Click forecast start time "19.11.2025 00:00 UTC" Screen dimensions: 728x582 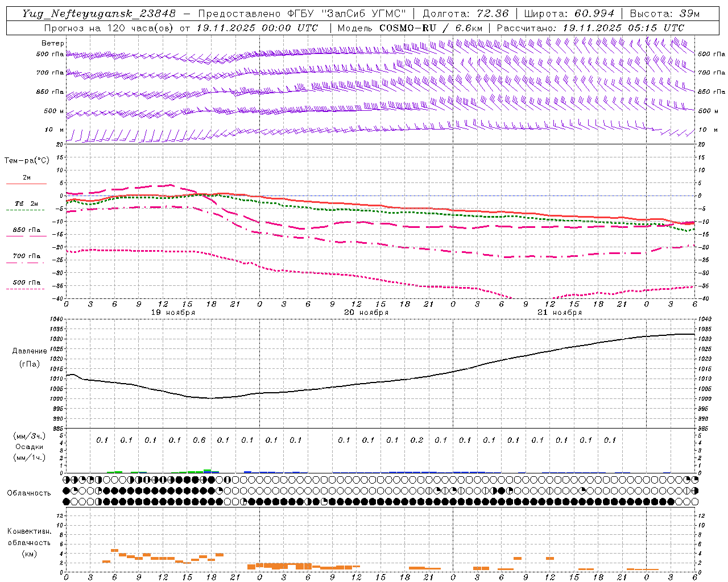[257, 28]
